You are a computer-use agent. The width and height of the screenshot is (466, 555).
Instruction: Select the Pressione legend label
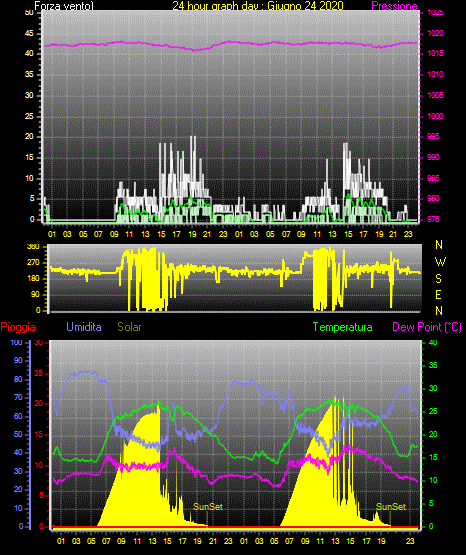(394, 6)
